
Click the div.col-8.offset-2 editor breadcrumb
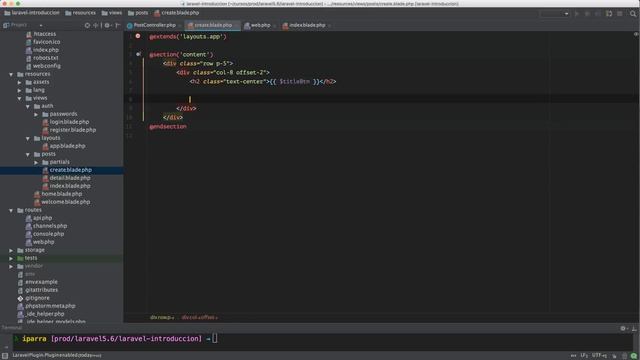pos(200,317)
